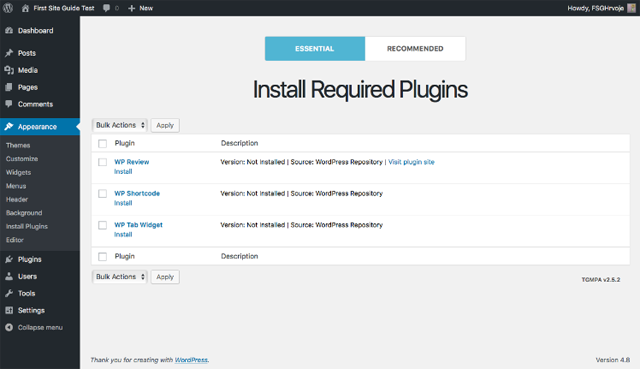Click the WordPress link in the footer

coord(191,360)
